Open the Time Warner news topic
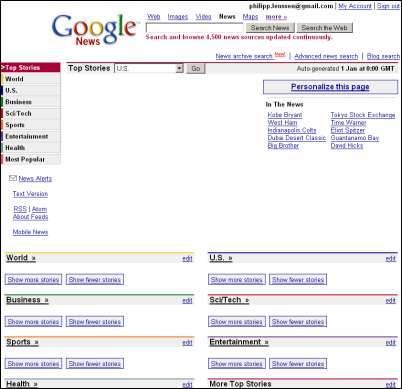Viewport: 402px width, 389px height. point(348,122)
